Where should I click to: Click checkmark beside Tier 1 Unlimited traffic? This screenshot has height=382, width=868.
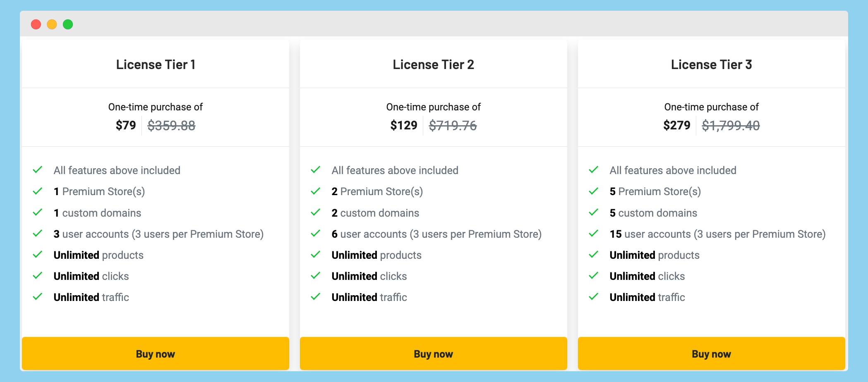click(38, 296)
